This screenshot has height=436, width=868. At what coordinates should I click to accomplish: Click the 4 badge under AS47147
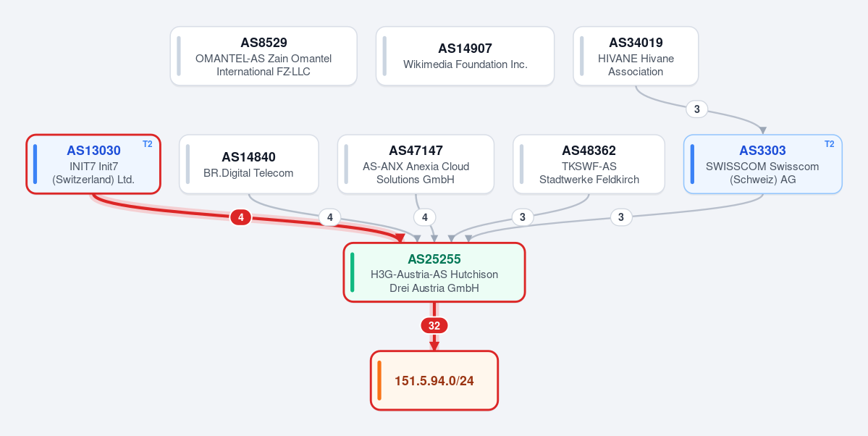pos(425,218)
